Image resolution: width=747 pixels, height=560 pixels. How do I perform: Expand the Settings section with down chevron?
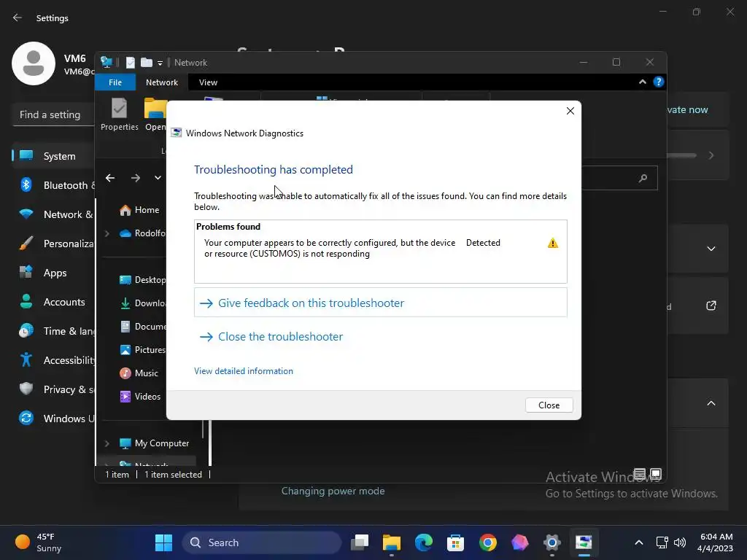pos(711,249)
